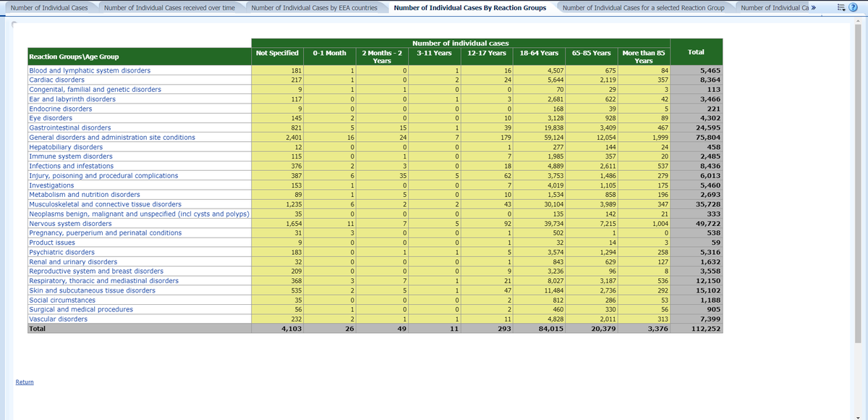Open Cardiac disorders link
Screen dimensions: 868x420
click(x=56, y=80)
